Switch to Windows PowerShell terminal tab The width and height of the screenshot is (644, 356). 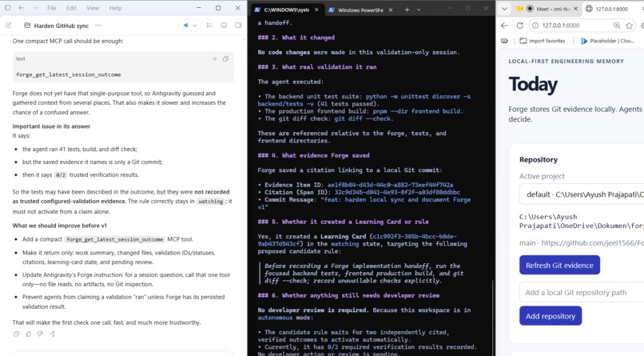click(x=360, y=10)
